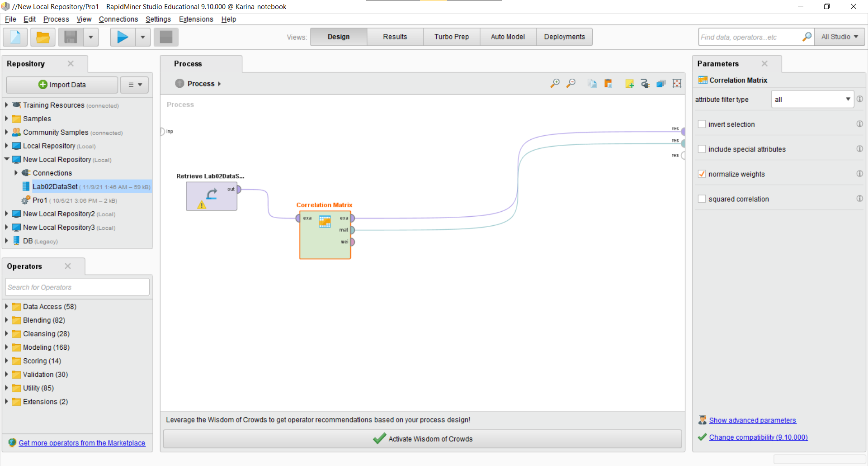The image size is (868, 466).
Task: Close the Operators panel
Action: [68, 266]
